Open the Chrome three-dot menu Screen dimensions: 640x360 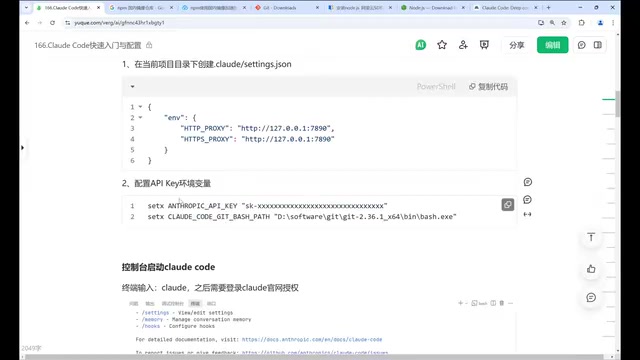[x=613, y=23]
